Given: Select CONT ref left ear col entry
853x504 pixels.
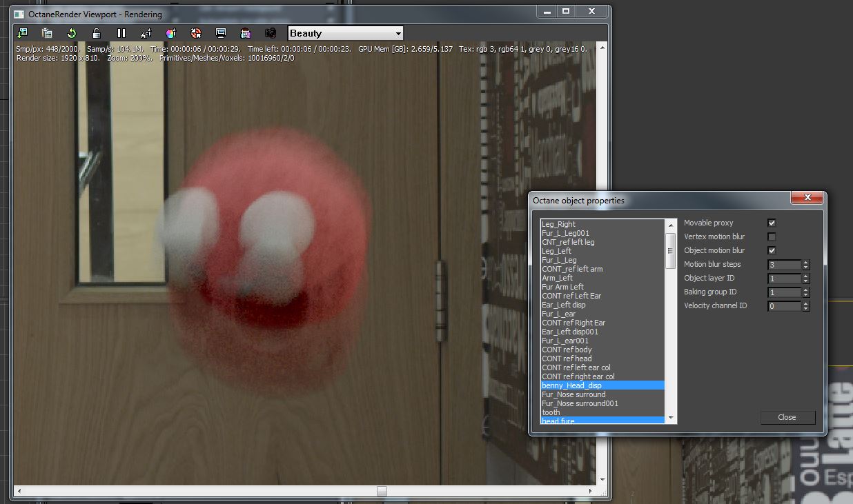Looking at the screenshot, I should (x=602, y=367).
